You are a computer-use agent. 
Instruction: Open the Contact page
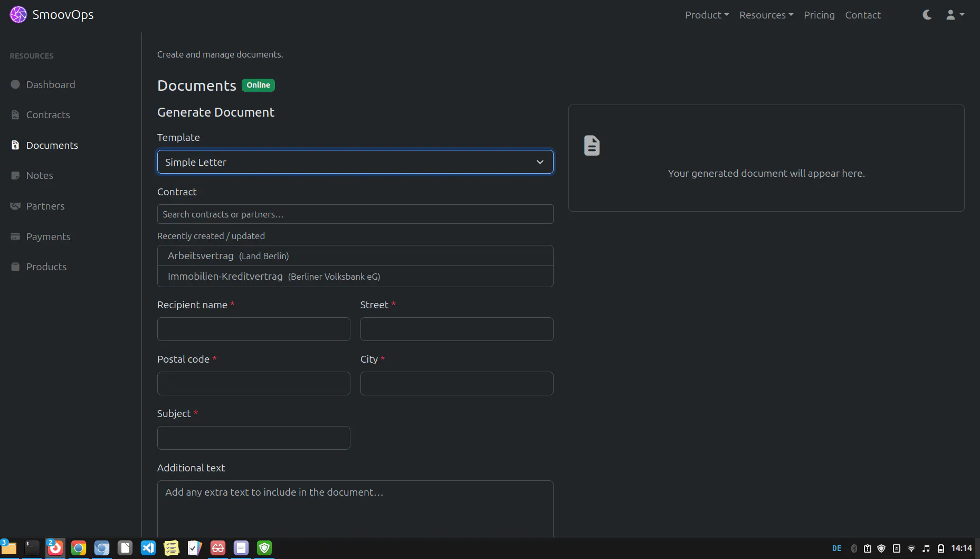[863, 15]
